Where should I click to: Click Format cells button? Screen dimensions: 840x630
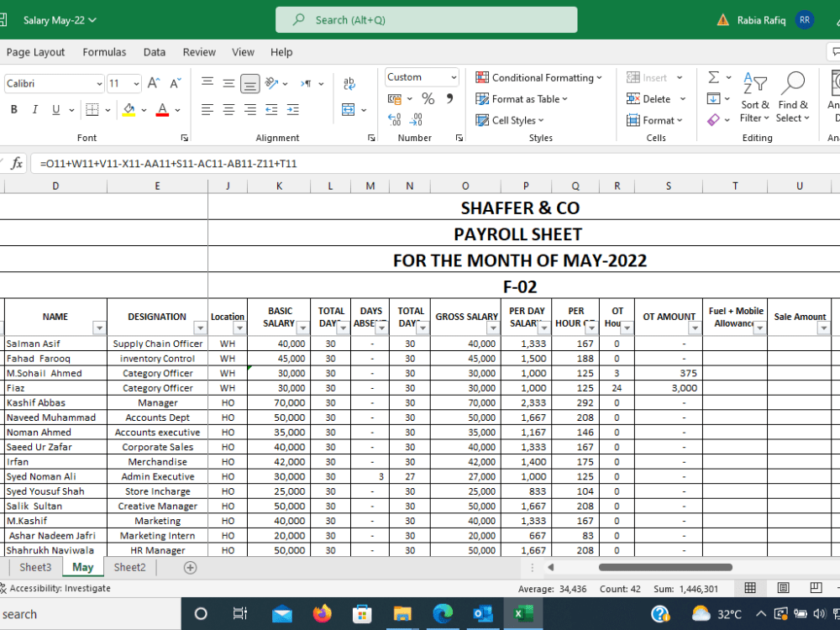pyautogui.click(x=654, y=120)
